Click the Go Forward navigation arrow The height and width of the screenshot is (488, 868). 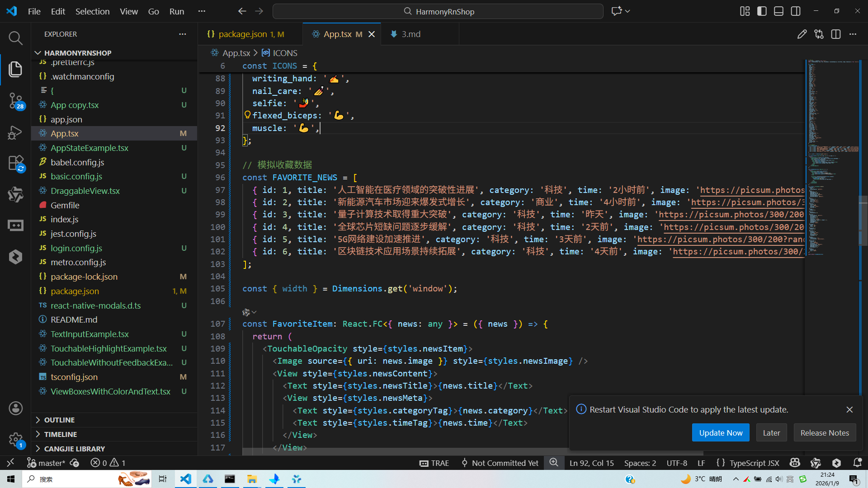259,11
